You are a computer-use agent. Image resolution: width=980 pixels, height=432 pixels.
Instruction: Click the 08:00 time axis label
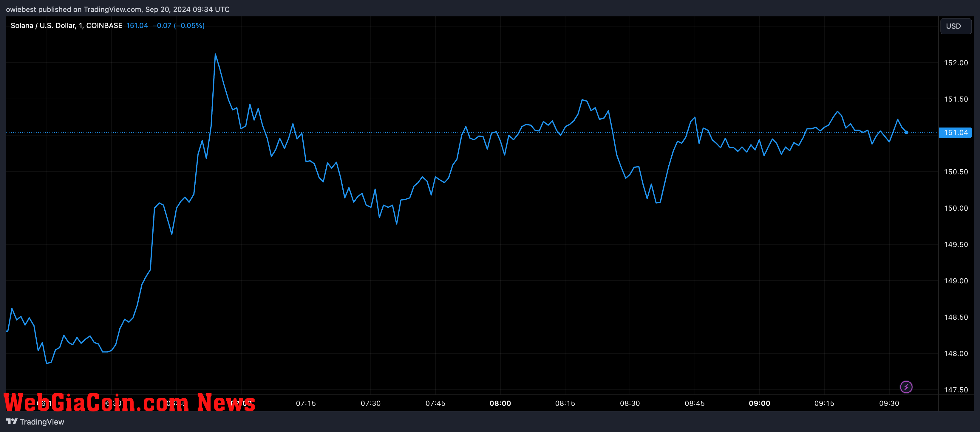500,403
